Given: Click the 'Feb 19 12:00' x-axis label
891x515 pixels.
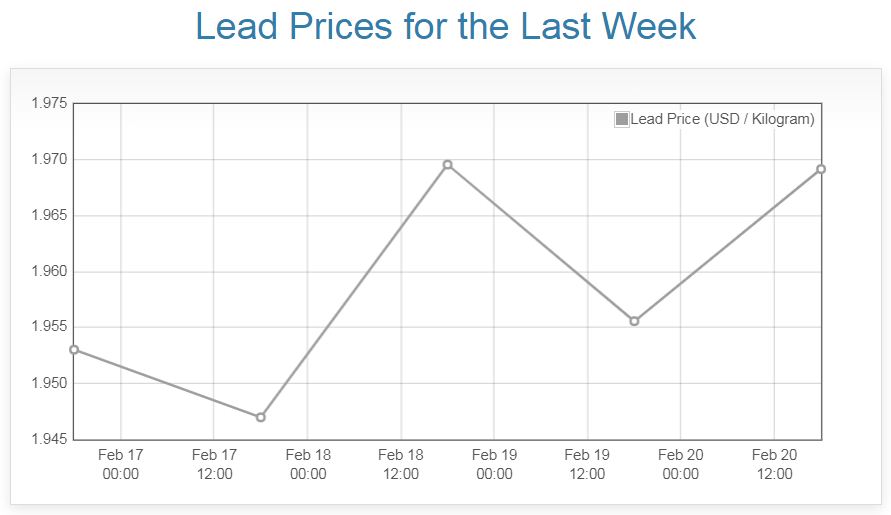Looking at the screenshot, I should (587, 464).
